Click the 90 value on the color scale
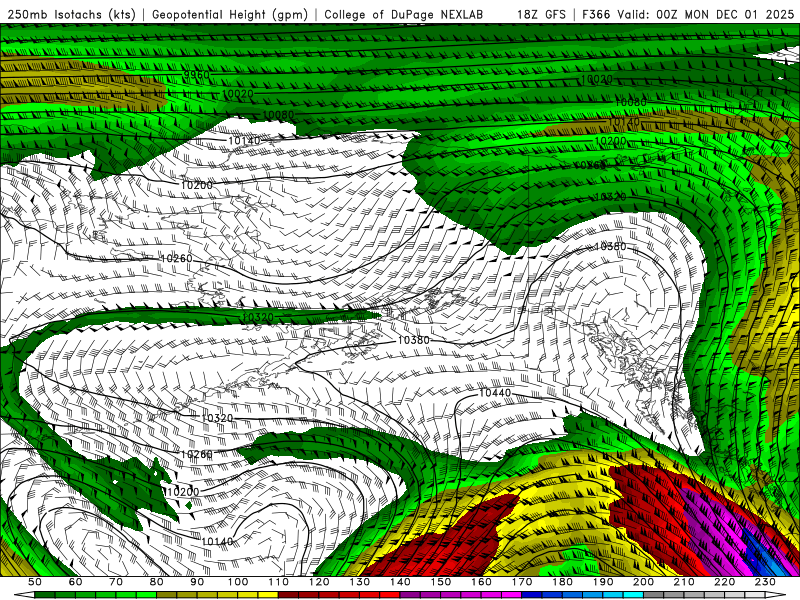 [197, 582]
